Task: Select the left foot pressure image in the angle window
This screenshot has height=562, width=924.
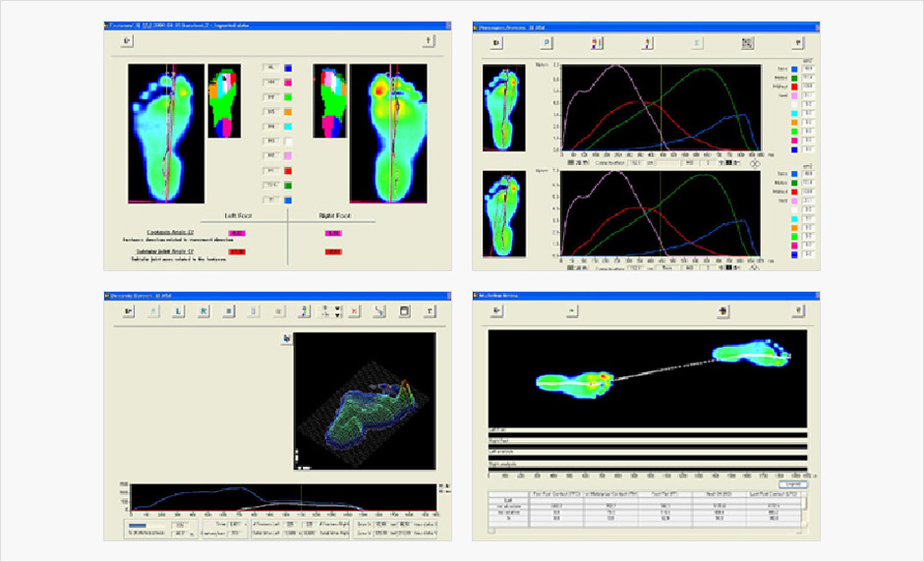Action: click(x=164, y=134)
